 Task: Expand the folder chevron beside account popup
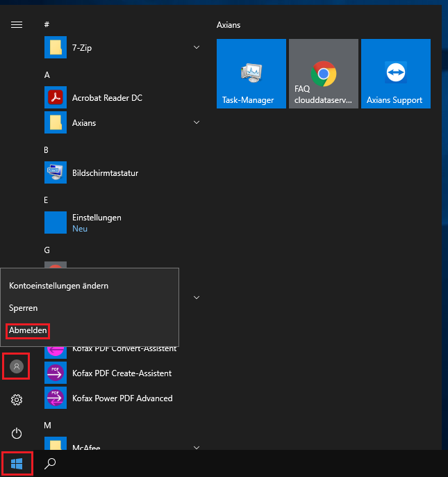point(197,298)
